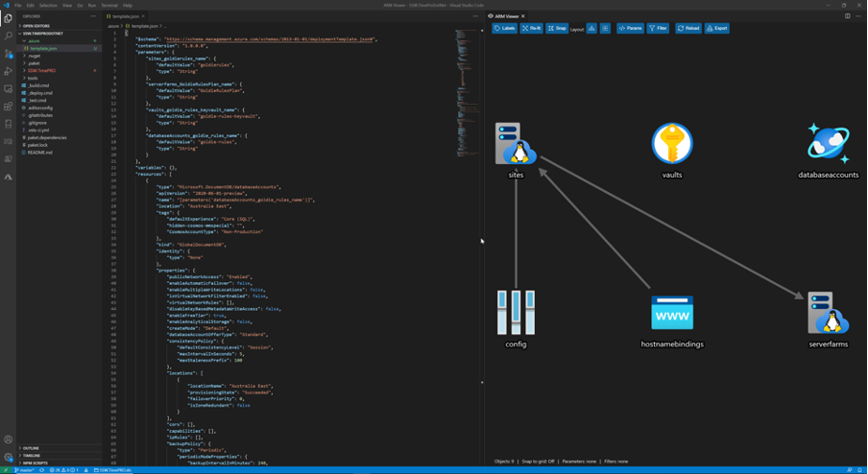868x474 pixels.
Task: Select the databaseaccounts Cosmos DB icon
Action: 828,144
